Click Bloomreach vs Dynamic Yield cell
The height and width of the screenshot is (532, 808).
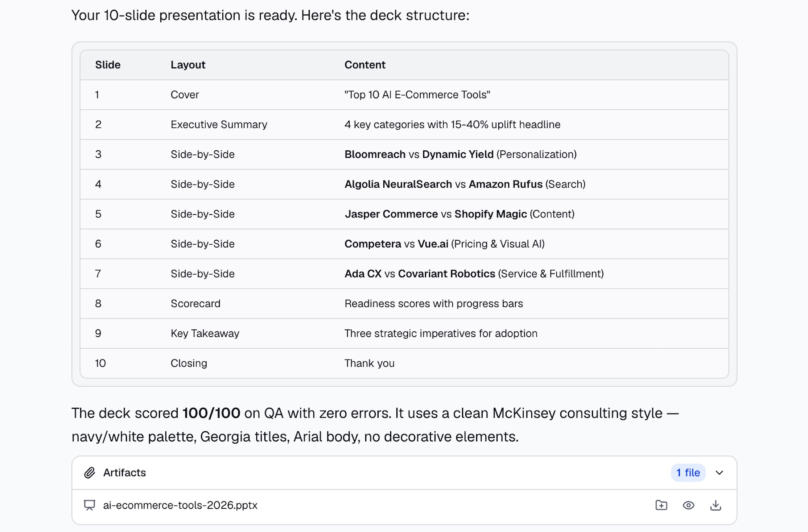(x=460, y=154)
